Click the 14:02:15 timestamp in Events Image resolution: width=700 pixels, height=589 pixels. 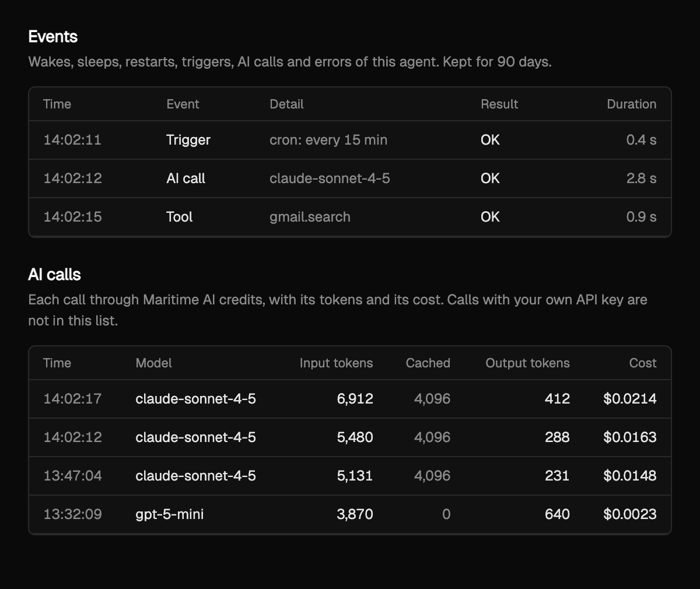[x=72, y=217]
